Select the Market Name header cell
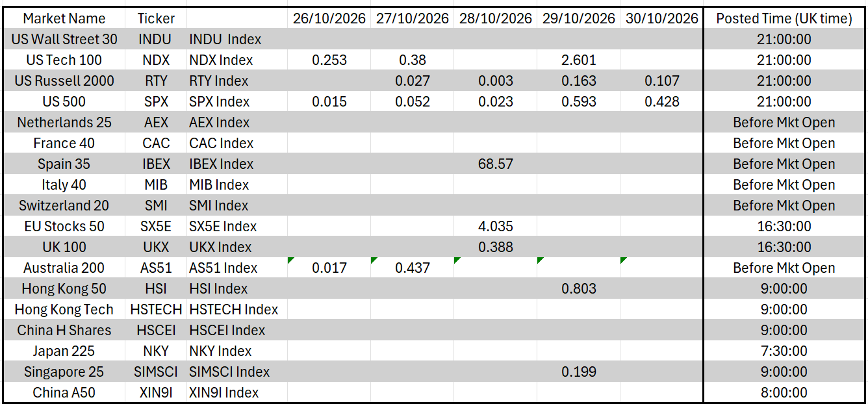The image size is (868, 404). 64,18
